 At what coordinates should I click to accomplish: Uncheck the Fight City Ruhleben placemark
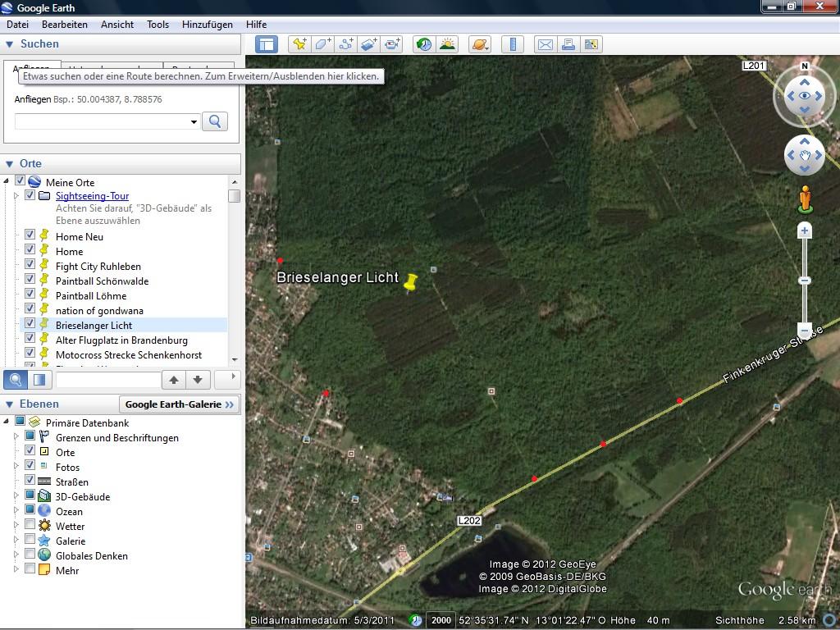click(x=30, y=264)
